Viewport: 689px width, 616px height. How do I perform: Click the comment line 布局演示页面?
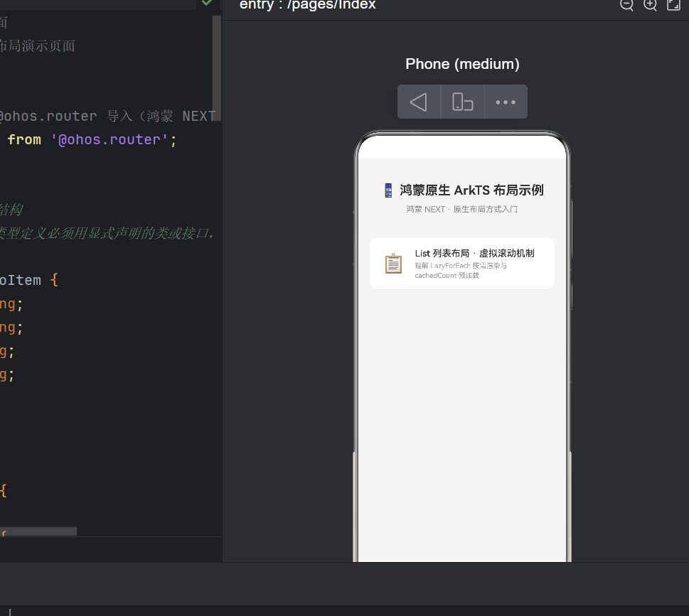pos(38,45)
